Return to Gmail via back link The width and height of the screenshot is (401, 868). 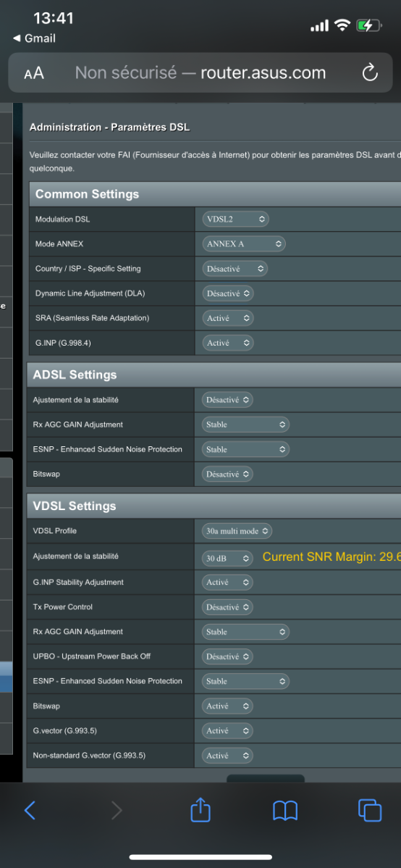34,38
